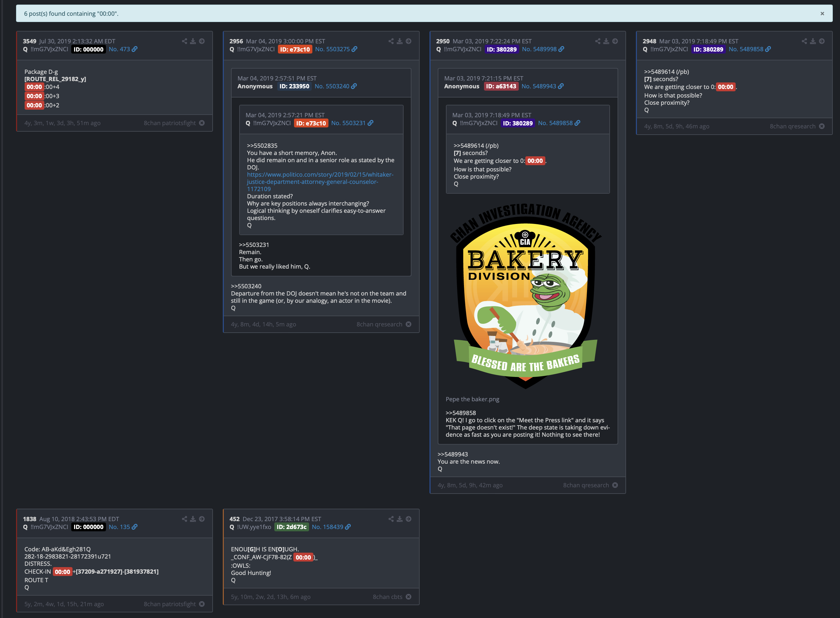Click the Pepe Bakery Division image
Image resolution: width=840 pixels, height=618 pixels.
[526, 296]
